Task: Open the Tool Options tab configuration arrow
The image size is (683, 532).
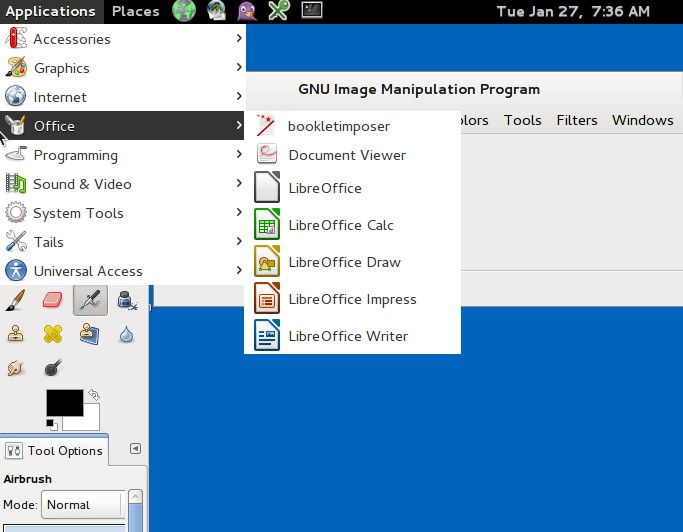Action: pyautogui.click(x=135, y=448)
